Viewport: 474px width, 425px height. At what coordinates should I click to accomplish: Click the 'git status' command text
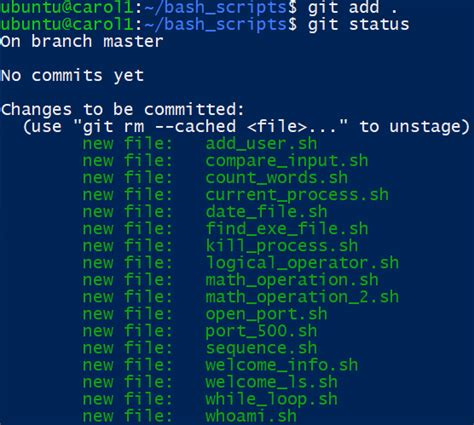358,25
